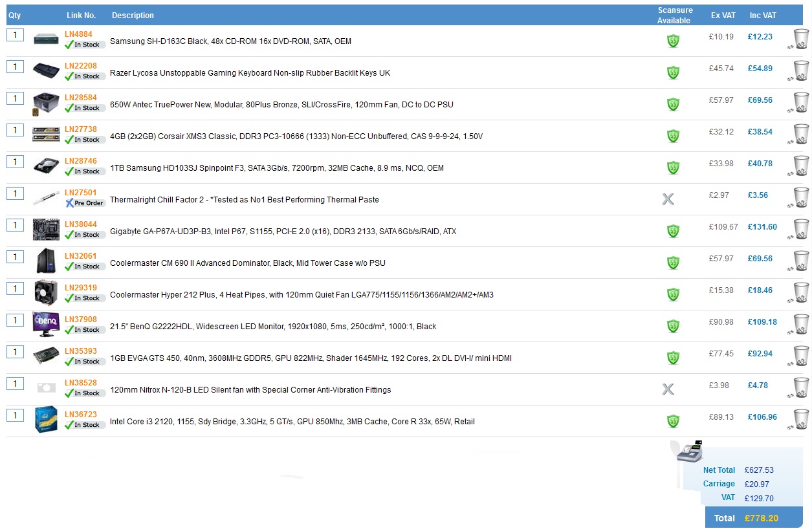Click the Scansure Available column header
The width and height of the screenshot is (812, 531).
[x=675, y=16]
